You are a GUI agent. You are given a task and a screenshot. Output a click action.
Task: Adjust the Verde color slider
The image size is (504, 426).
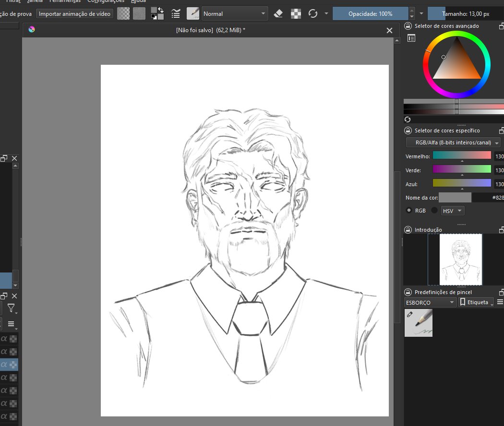coord(462,169)
